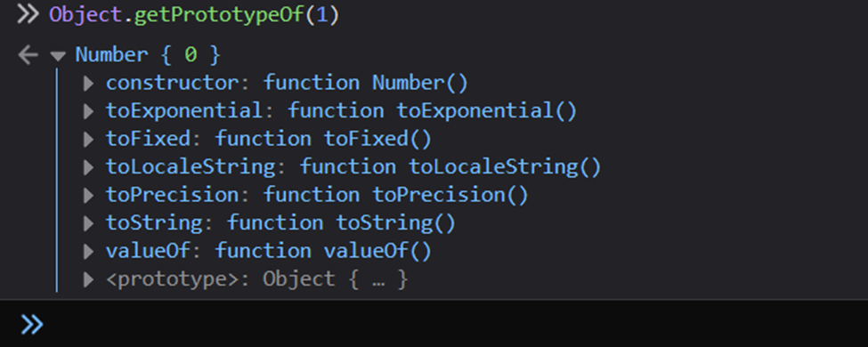This screenshot has width=868, height=347.
Task: Click the executed command chevron icon
Action: (28, 14)
